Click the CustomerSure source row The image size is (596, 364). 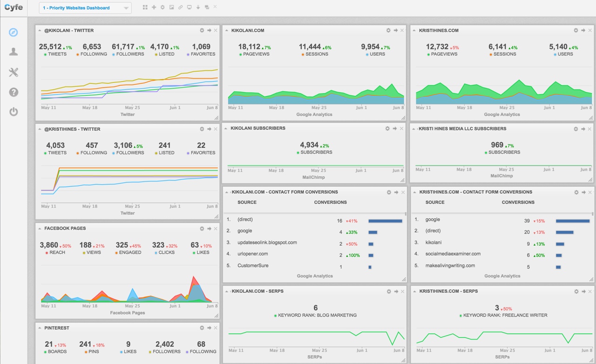coord(253,266)
